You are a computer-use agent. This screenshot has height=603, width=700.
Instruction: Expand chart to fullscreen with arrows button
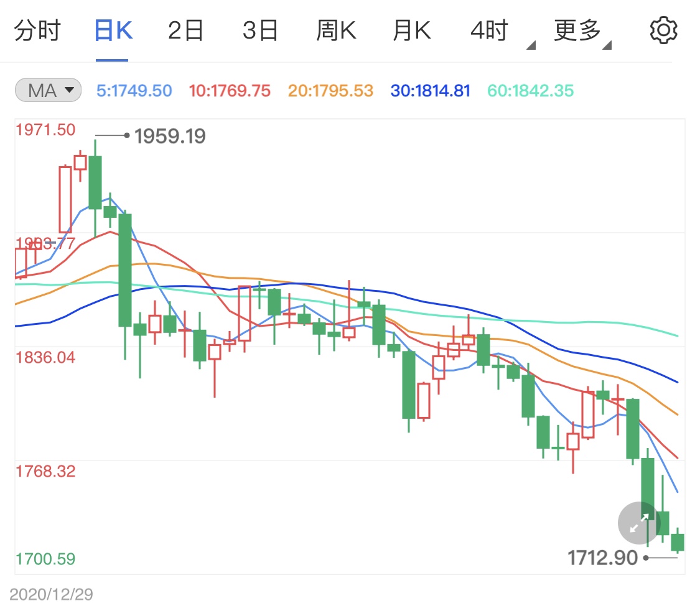[x=639, y=523]
